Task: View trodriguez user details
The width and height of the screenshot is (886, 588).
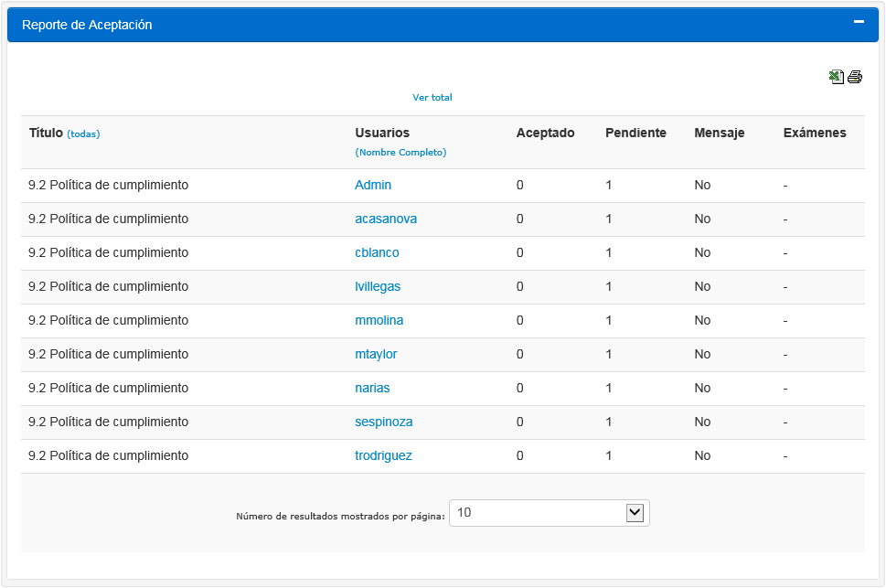Action: tap(383, 456)
